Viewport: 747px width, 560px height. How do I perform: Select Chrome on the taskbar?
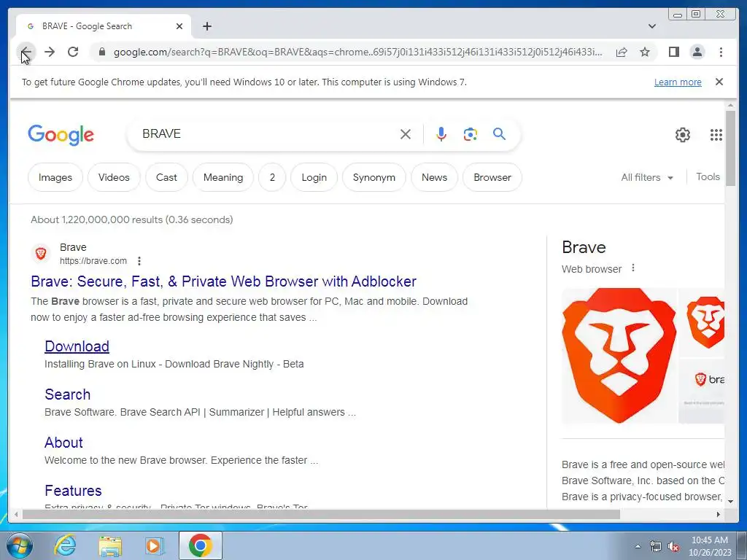tap(200, 545)
